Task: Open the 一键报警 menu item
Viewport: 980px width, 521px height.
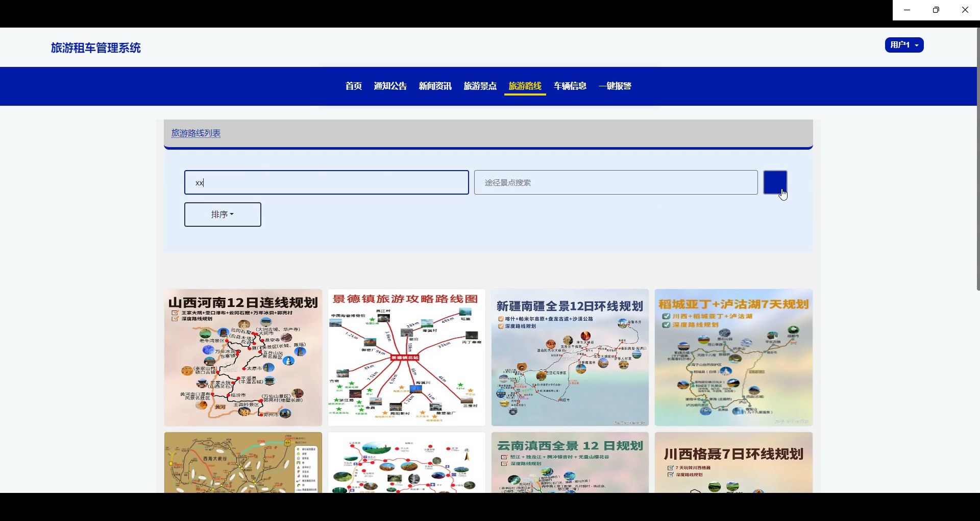Action: click(615, 86)
